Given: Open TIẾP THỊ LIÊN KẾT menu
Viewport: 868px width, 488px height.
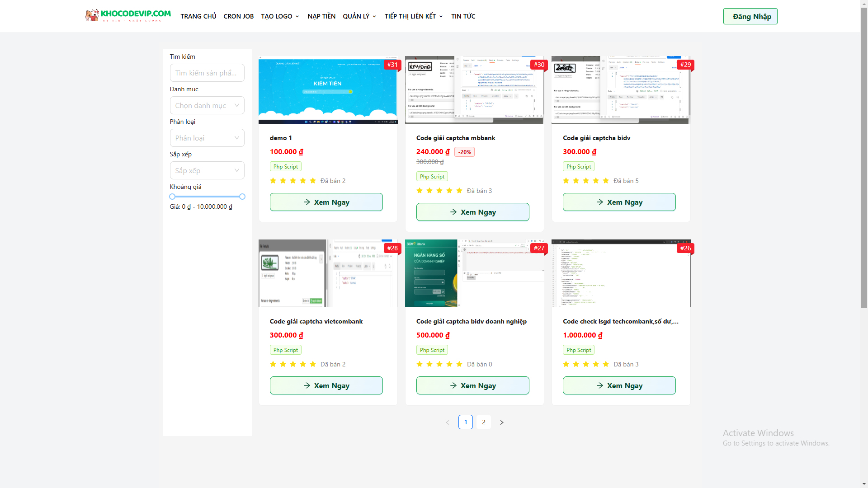Looking at the screenshot, I should (x=413, y=16).
